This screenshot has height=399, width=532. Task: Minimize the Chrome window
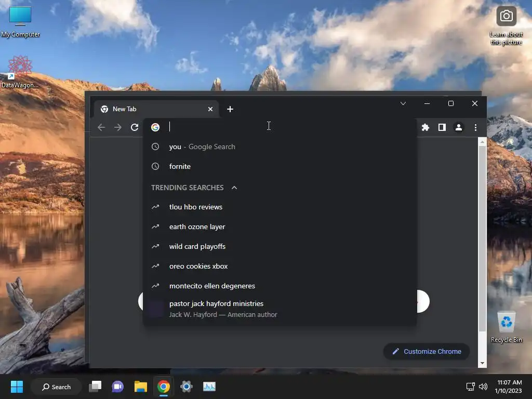tap(427, 103)
